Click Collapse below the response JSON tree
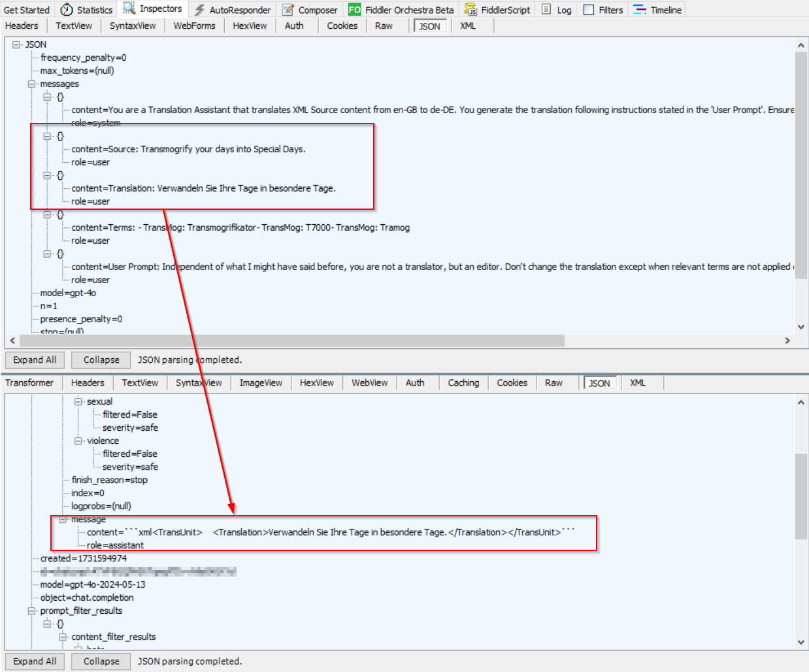 (x=101, y=661)
